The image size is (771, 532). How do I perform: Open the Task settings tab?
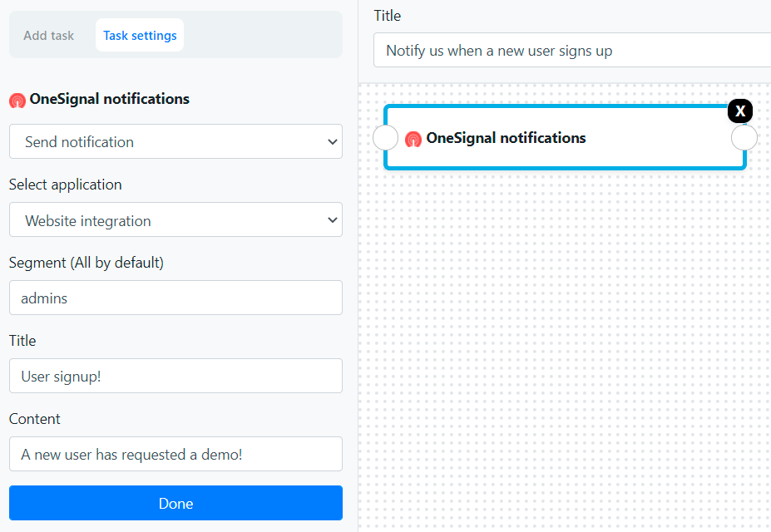(140, 36)
